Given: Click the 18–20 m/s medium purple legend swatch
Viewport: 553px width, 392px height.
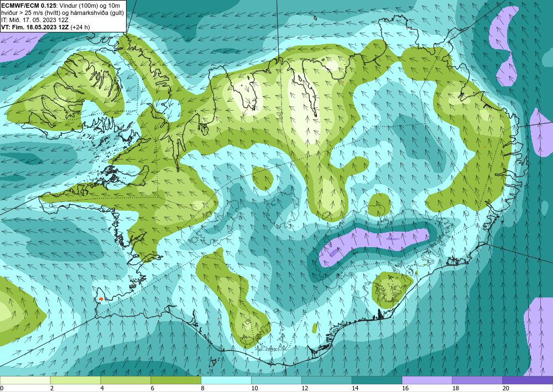Looking at the screenshot, I should 478,380.
